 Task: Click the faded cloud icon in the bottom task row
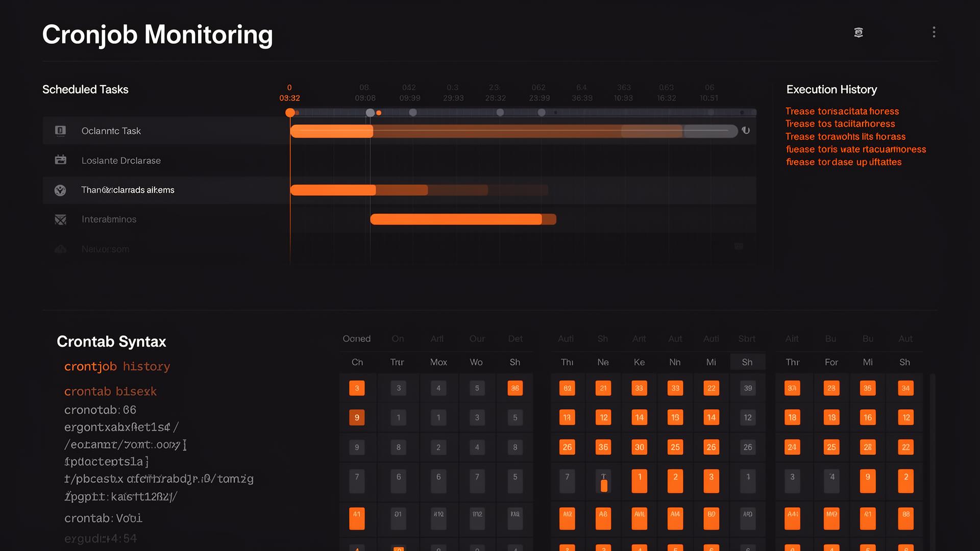point(60,249)
